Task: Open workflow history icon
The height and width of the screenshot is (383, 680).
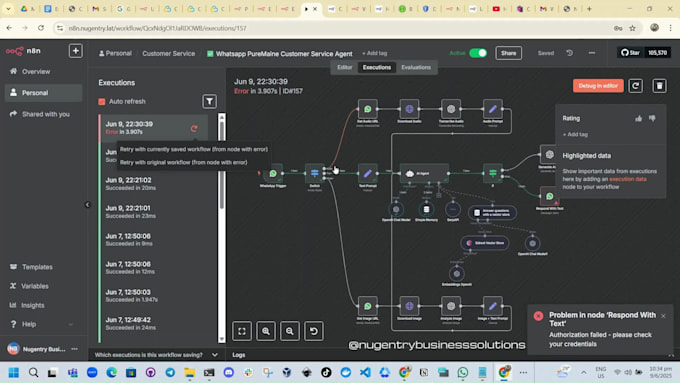Action: tap(569, 53)
